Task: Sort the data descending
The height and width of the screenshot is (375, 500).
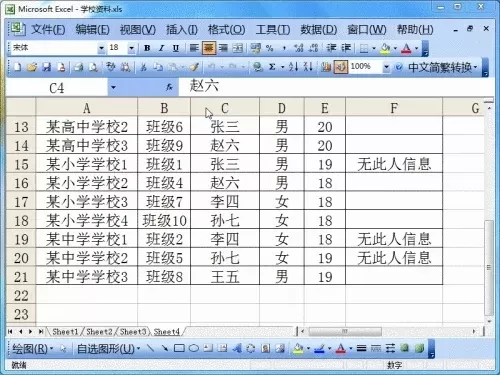Action: 308,67
